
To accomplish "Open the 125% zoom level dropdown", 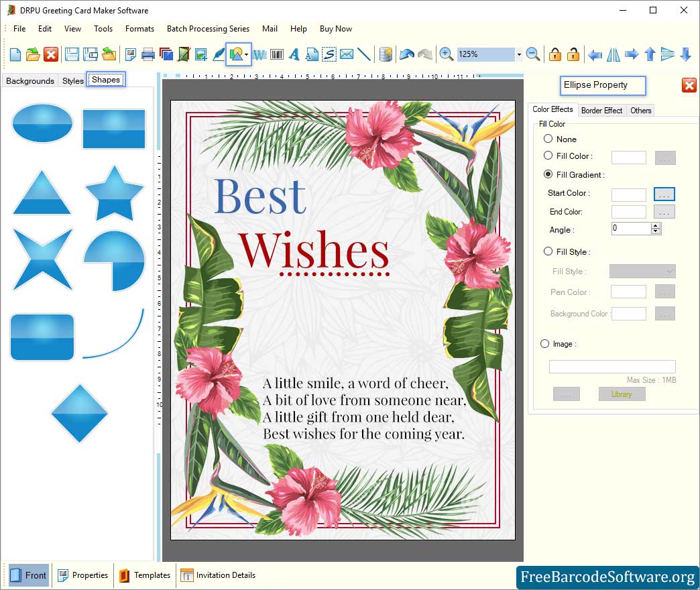I will (x=519, y=54).
